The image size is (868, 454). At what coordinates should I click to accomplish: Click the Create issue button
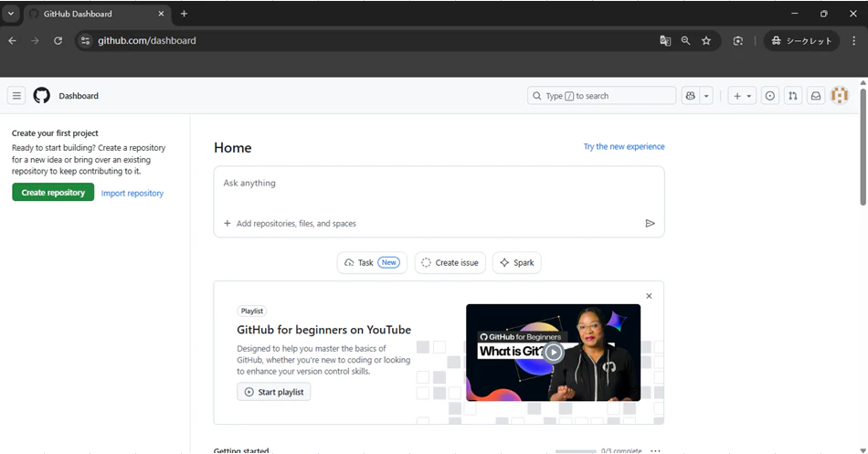pos(450,262)
